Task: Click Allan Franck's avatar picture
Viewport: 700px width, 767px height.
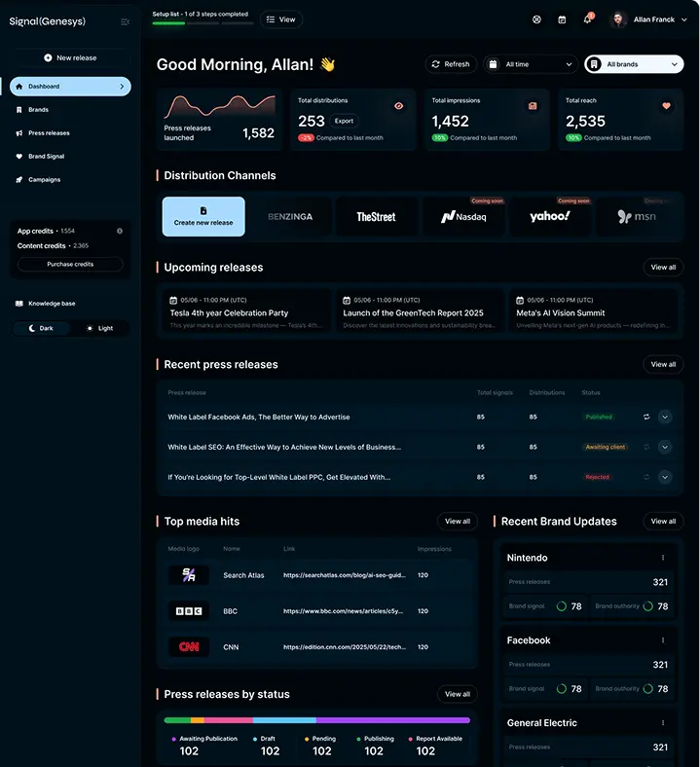Action: tap(618, 19)
